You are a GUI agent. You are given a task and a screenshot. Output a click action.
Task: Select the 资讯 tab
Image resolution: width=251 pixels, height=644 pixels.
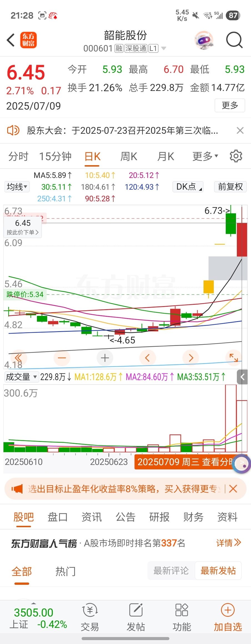point(92,517)
